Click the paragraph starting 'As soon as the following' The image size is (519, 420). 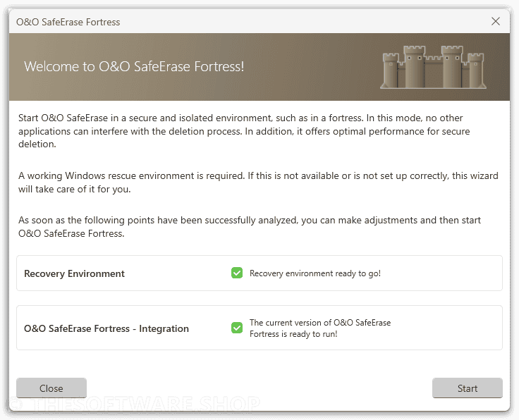click(x=250, y=226)
